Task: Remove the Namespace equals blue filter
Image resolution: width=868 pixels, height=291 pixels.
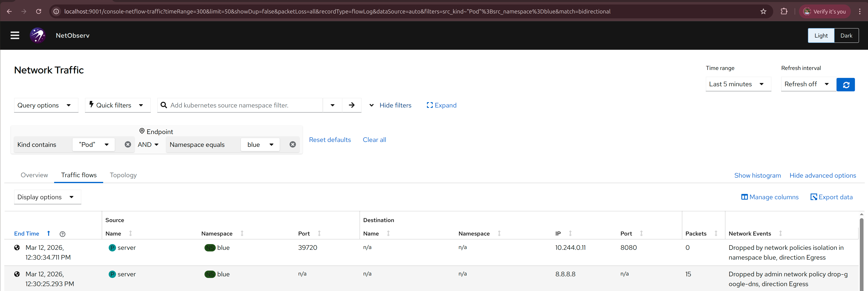Action: [293, 144]
